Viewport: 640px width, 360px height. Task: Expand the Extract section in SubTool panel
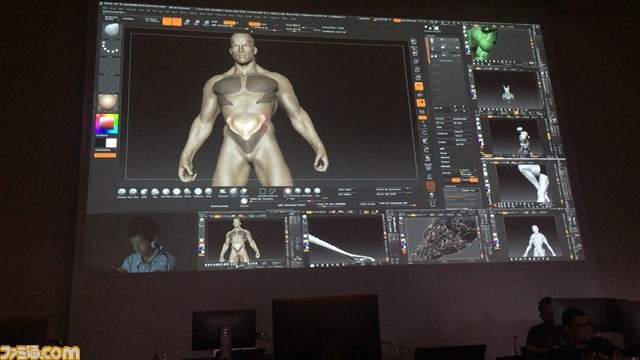445,166
